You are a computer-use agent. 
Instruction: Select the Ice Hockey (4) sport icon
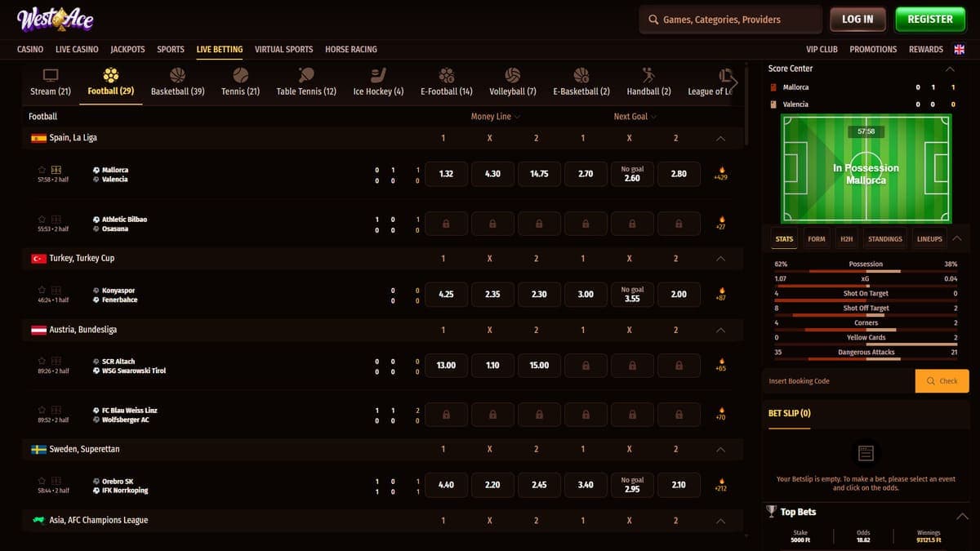point(378,76)
